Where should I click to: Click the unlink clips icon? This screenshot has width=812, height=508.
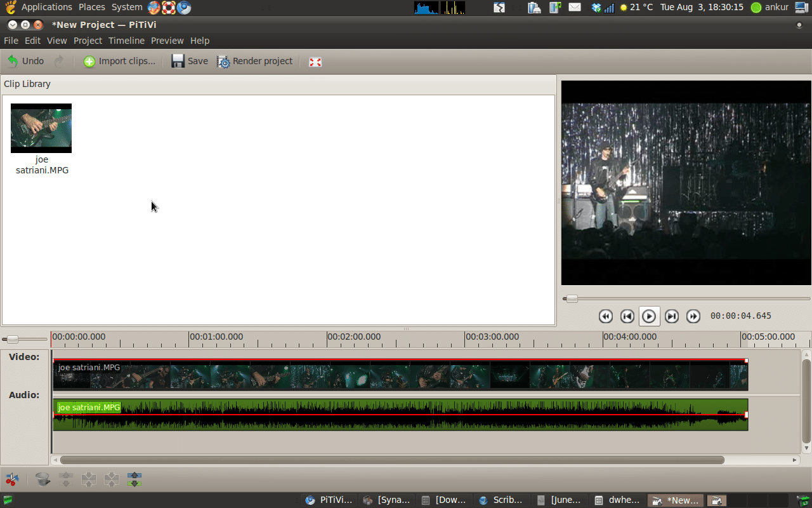(x=66, y=479)
